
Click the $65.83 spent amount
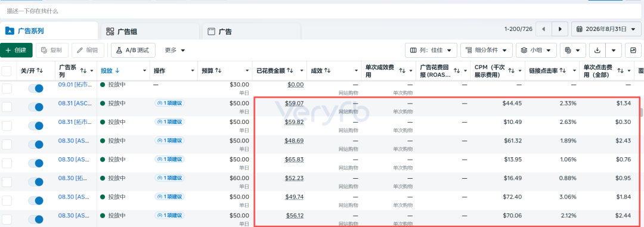click(x=294, y=159)
